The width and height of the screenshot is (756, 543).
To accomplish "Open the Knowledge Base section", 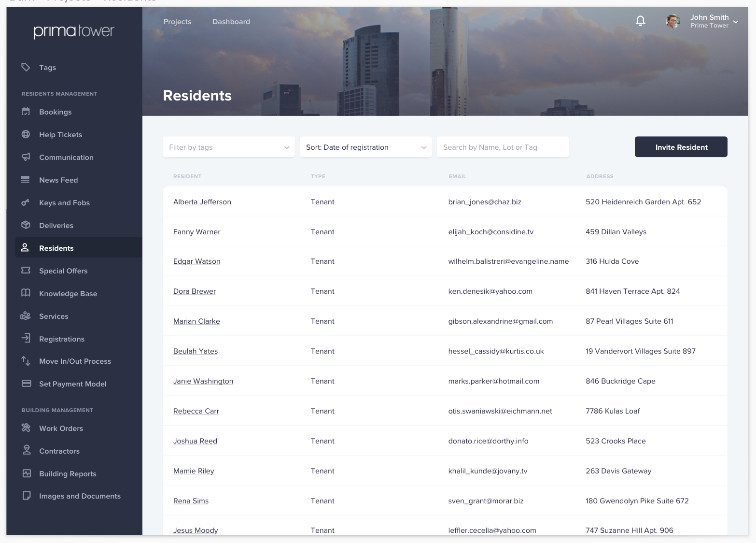I will pyautogui.click(x=68, y=294).
